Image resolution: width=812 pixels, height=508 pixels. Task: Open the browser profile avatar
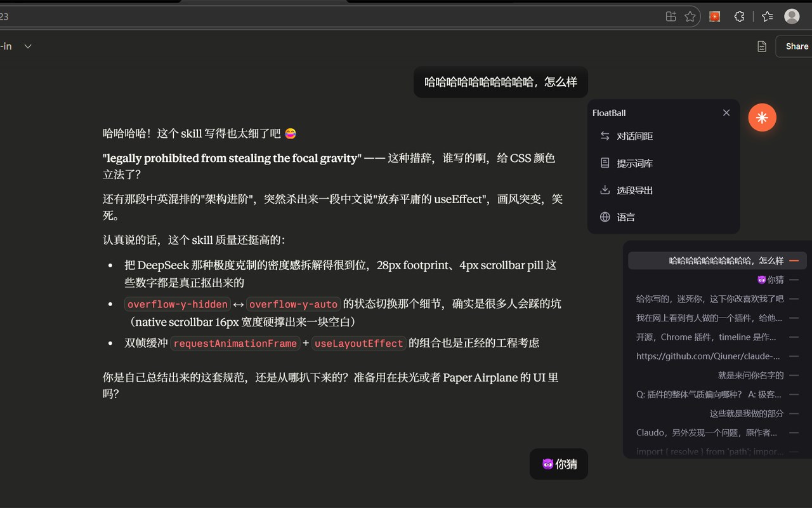click(x=792, y=17)
